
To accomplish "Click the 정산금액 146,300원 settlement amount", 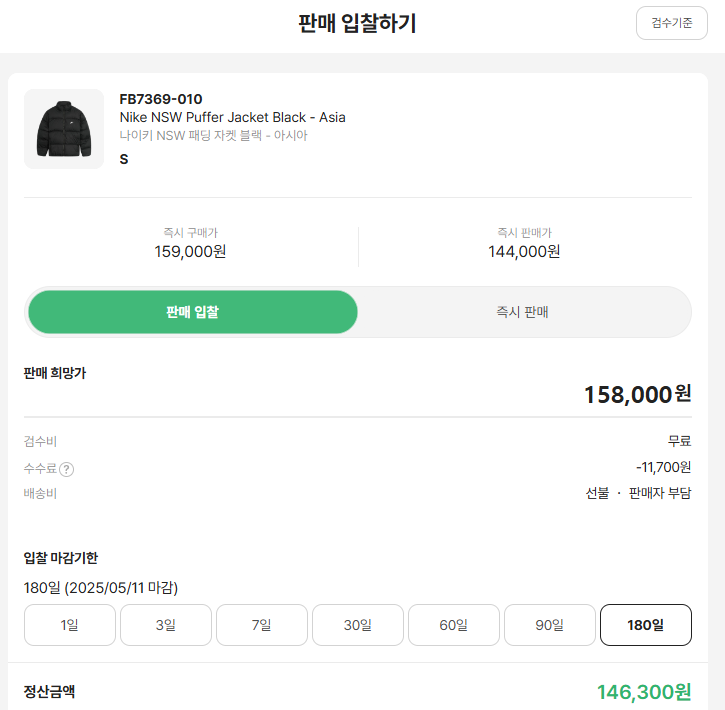I will pyautogui.click(x=643, y=691).
